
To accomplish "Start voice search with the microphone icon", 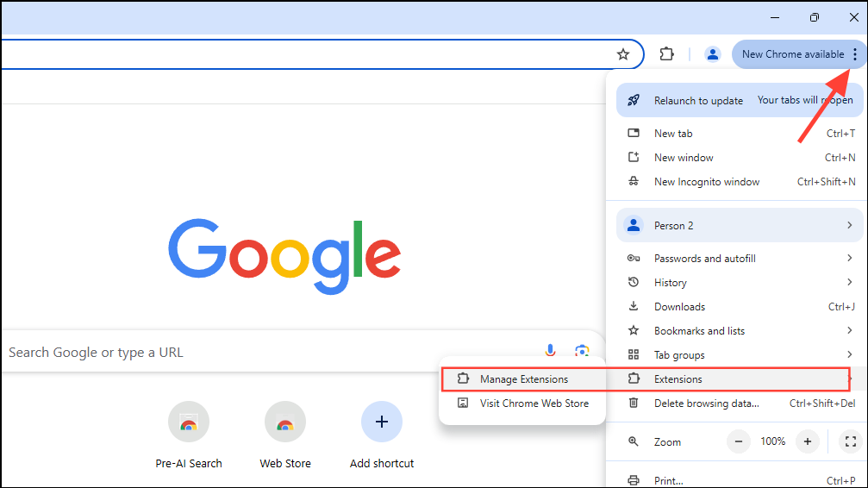I will tap(550, 351).
